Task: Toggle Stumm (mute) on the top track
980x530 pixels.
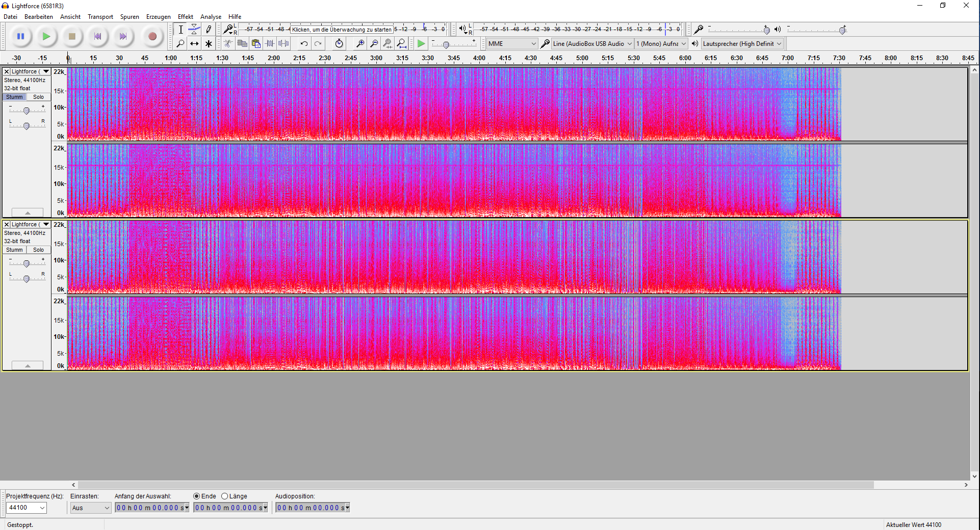Action: tap(14, 97)
